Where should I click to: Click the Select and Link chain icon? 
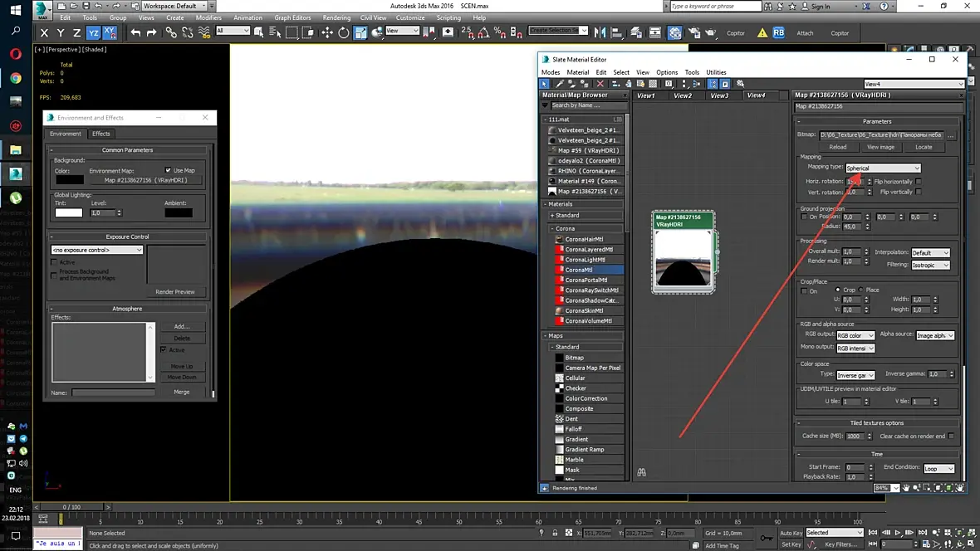171,32
